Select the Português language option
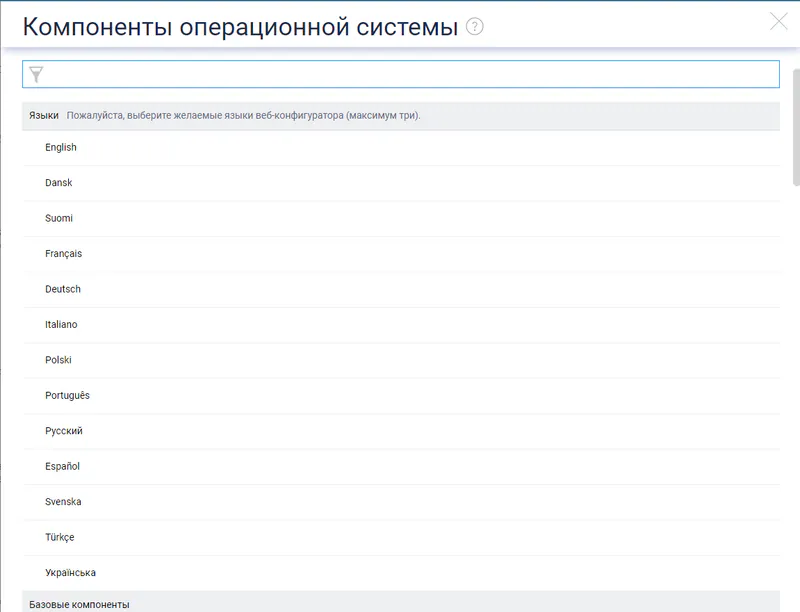 click(401, 396)
